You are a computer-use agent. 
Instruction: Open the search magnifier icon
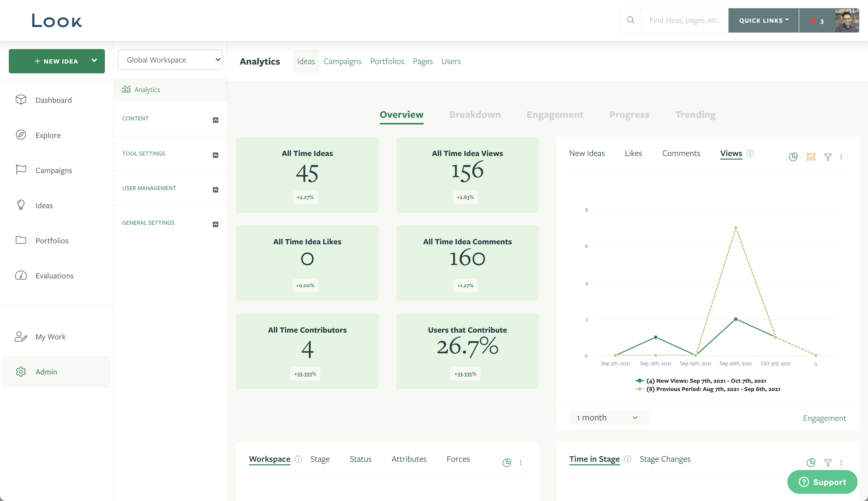coord(631,20)
